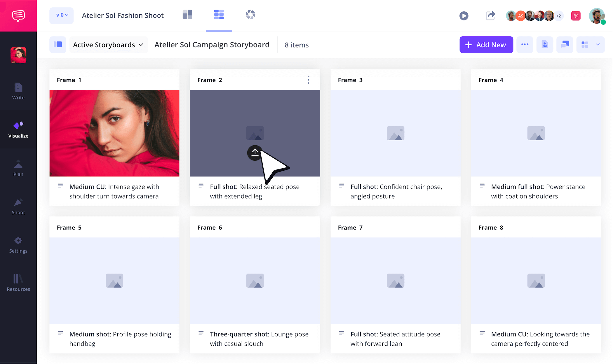Export the storyboard as PDF
The height and width of the screenshot is (364, 613).
(545, 45)
